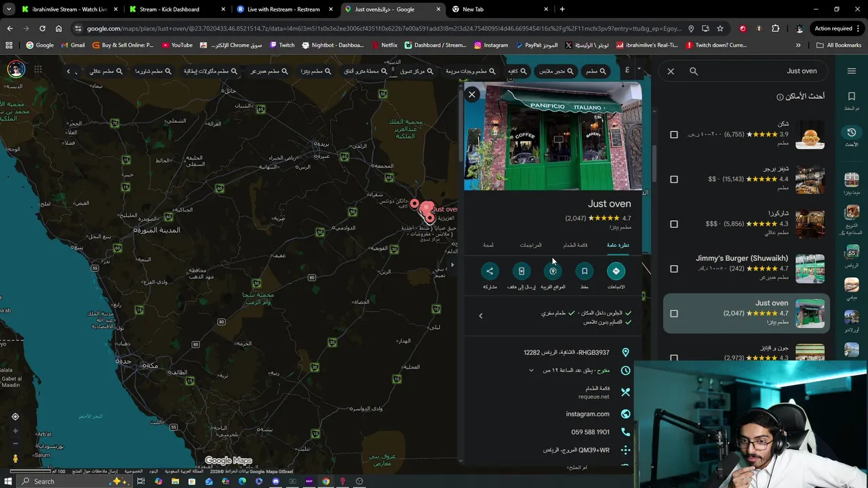The height and width of the screenshot is (488, 868).
Task: Click the Street View pegman icon
Action: (x=16, y=459)
